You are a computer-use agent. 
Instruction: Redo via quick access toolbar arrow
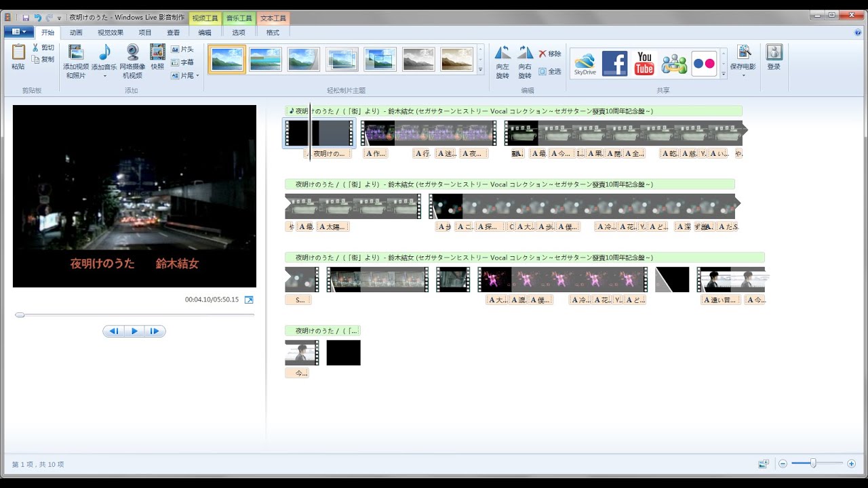tap(49, 17)
